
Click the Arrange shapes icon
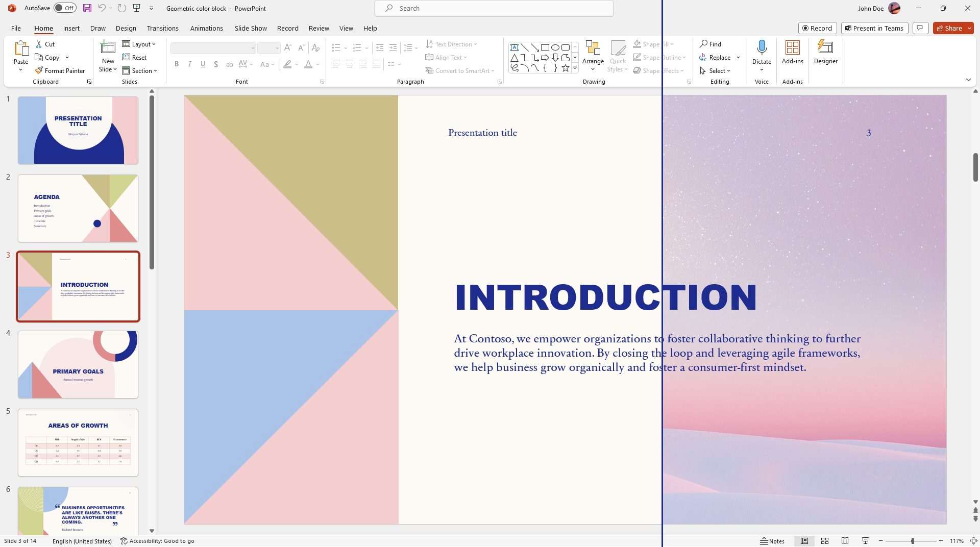tap(593, 48)
